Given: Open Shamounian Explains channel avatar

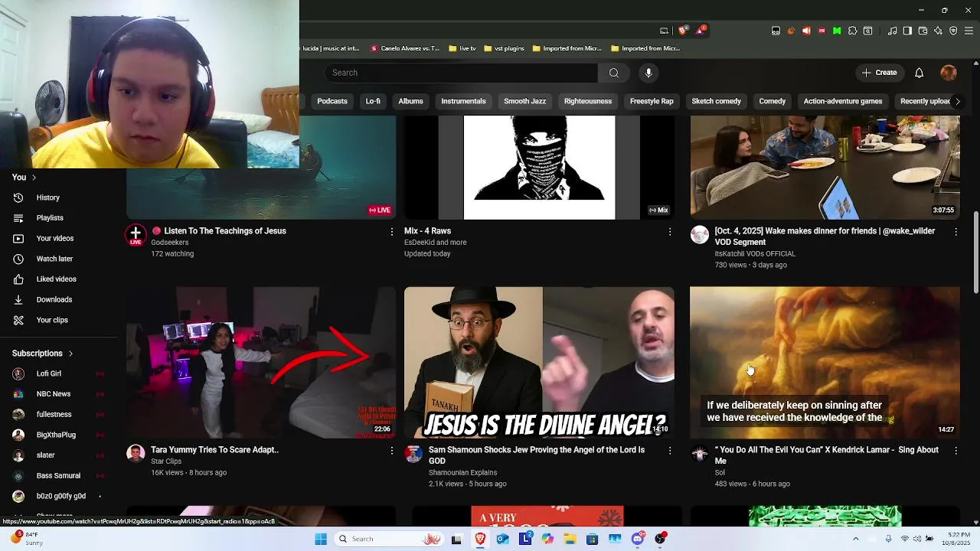Looking at the screenshot, I should pyautogui.click(x=413, y=454).
